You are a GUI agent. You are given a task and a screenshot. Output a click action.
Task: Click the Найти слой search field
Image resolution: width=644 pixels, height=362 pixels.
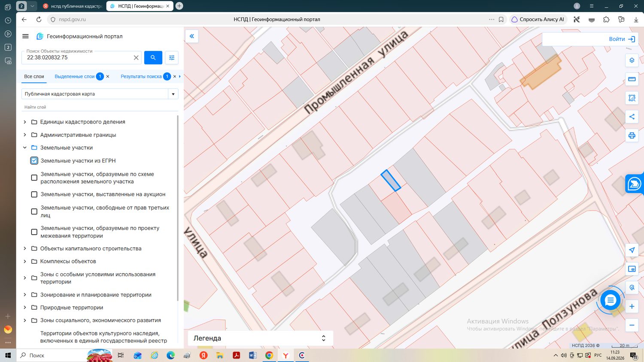pos(100,107)
